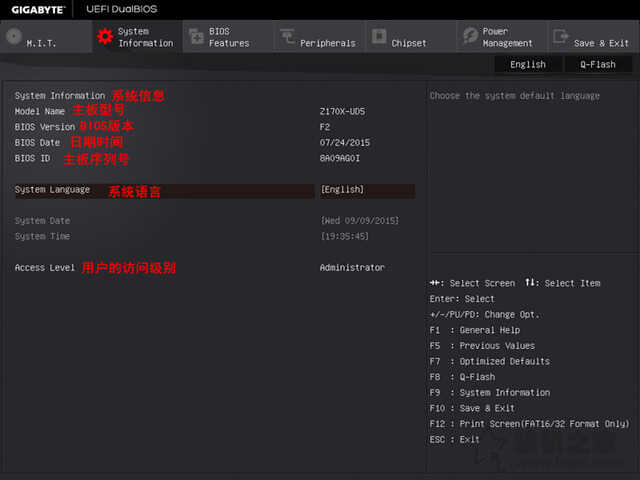Select the Chipset tab
Viewport: 640px width, 480px height.
(411, 37)
